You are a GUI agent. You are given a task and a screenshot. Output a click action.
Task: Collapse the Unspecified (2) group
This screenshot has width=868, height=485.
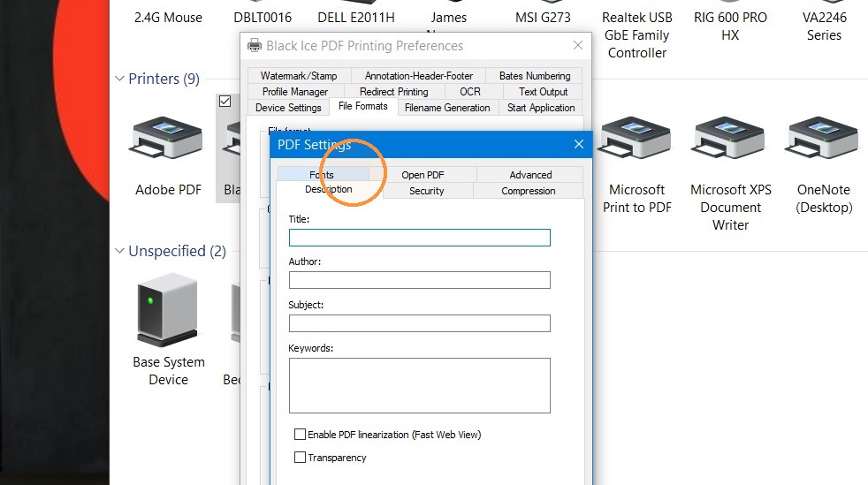pos(119,251)
